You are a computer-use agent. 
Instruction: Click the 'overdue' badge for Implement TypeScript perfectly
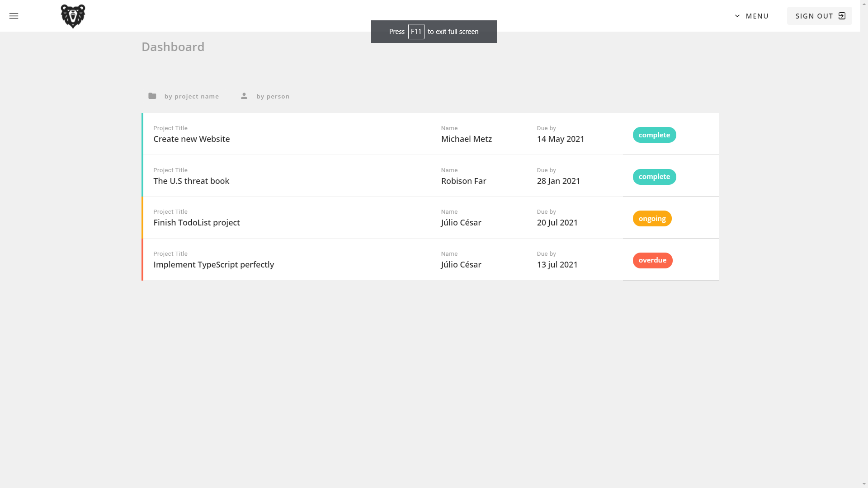[652, 260]
